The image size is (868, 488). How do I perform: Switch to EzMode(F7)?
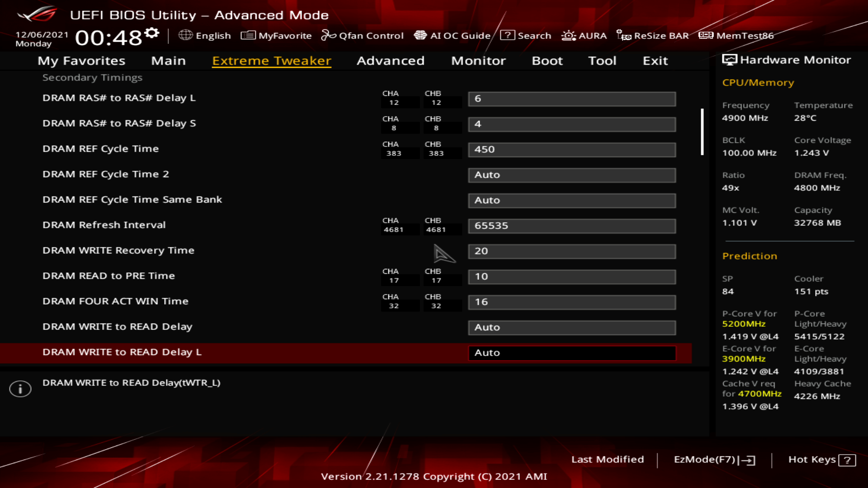(x=714, y=460)
